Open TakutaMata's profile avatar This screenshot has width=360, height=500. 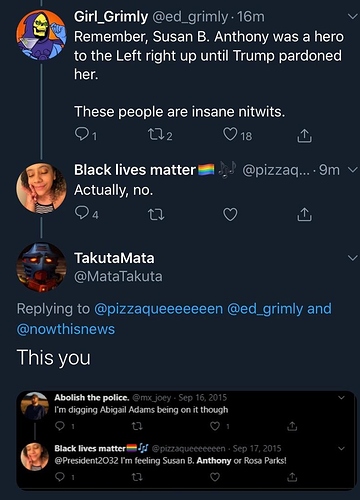point(41,267)
